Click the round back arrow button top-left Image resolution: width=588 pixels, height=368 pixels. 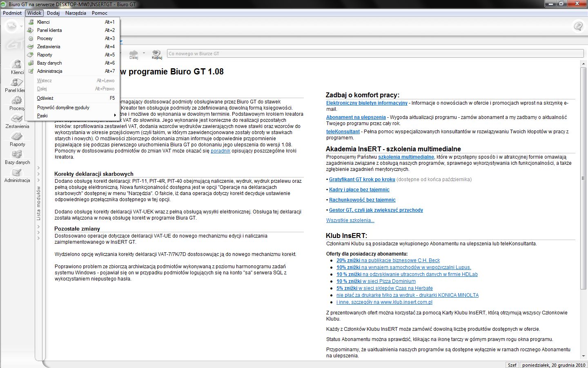(x=12, y=27)
